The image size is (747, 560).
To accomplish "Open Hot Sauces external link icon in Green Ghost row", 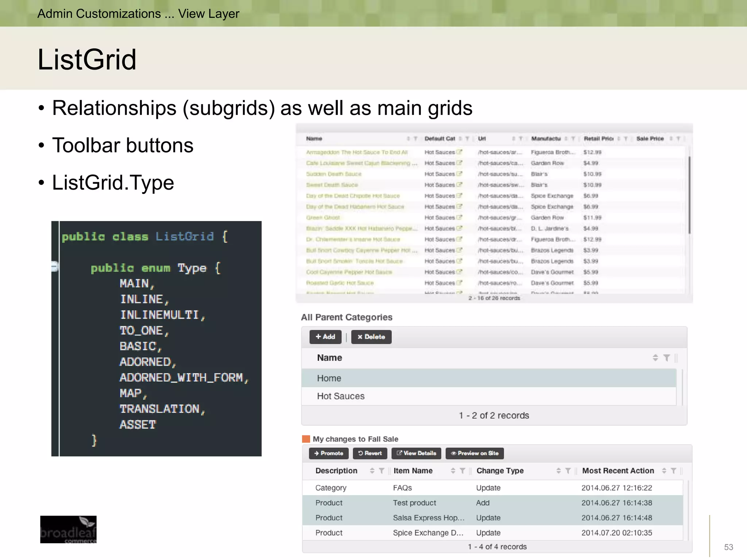I will pos(459,217).
